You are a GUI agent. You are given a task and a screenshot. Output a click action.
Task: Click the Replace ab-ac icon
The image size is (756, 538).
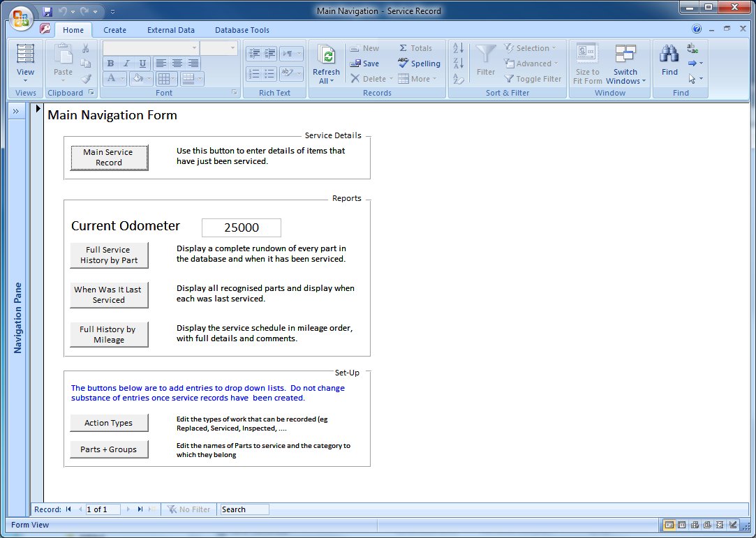point(692,48)
